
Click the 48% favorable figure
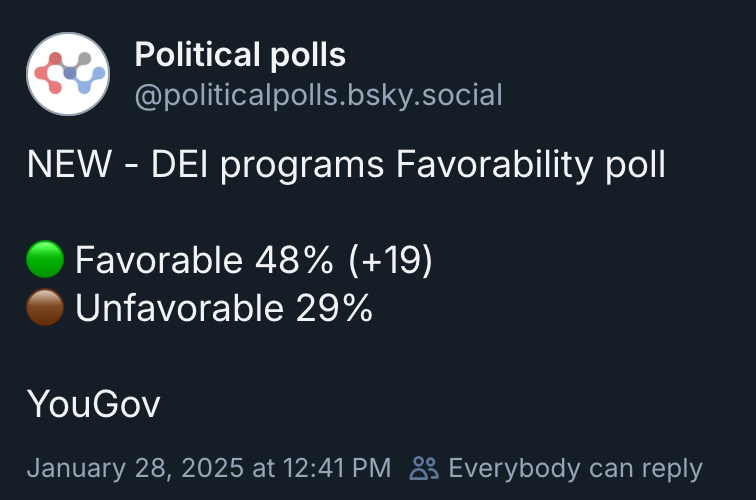tap(294, 260)
